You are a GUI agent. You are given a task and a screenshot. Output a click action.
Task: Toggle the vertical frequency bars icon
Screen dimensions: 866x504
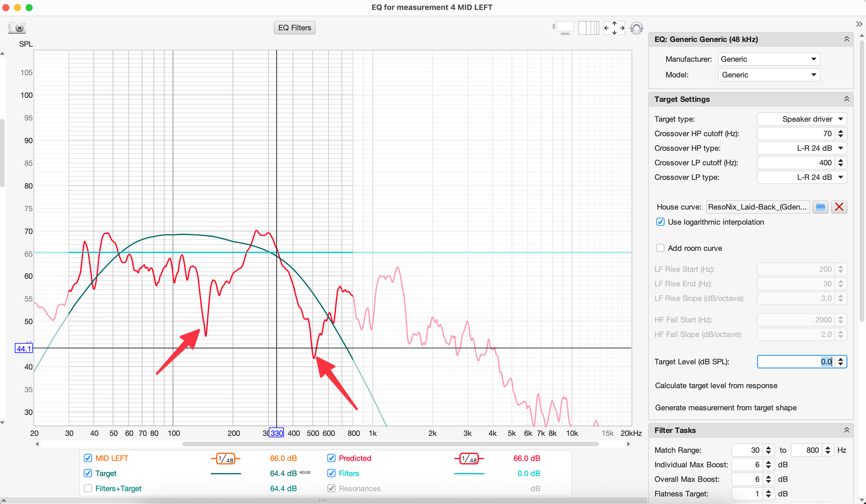588,28
